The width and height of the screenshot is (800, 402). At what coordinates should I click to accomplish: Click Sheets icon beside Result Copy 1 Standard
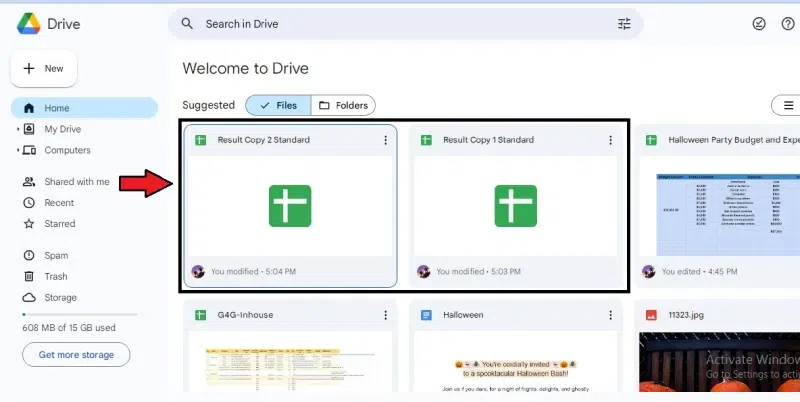[426, 140]
